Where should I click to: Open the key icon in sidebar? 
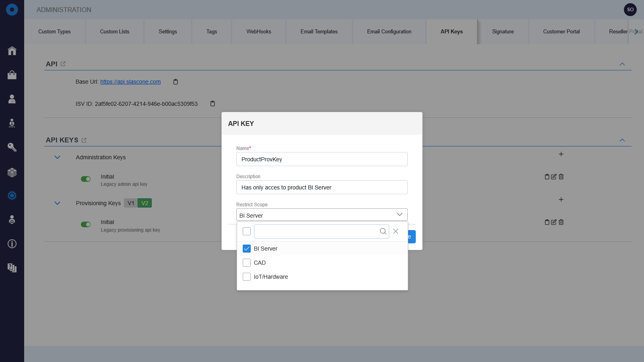tap(12, 147)
